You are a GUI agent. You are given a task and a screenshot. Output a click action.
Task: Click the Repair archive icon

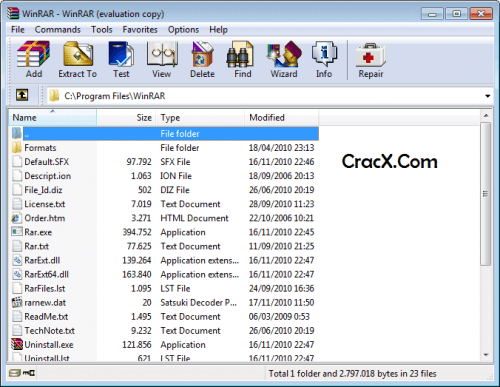[x=370, y=55]
